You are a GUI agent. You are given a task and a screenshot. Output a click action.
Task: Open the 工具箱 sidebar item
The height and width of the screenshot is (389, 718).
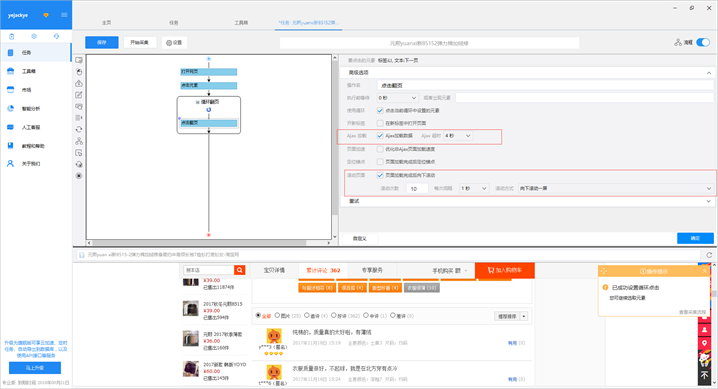tap(36, 71)
